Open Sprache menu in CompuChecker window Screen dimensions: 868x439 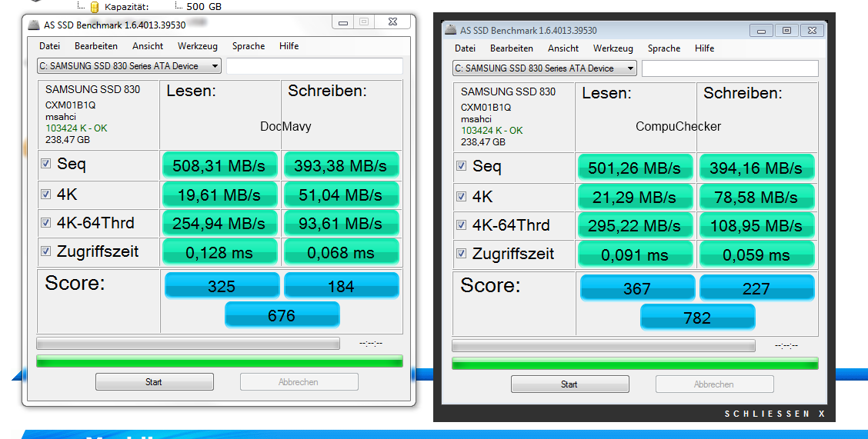click(x=664, y=48)
